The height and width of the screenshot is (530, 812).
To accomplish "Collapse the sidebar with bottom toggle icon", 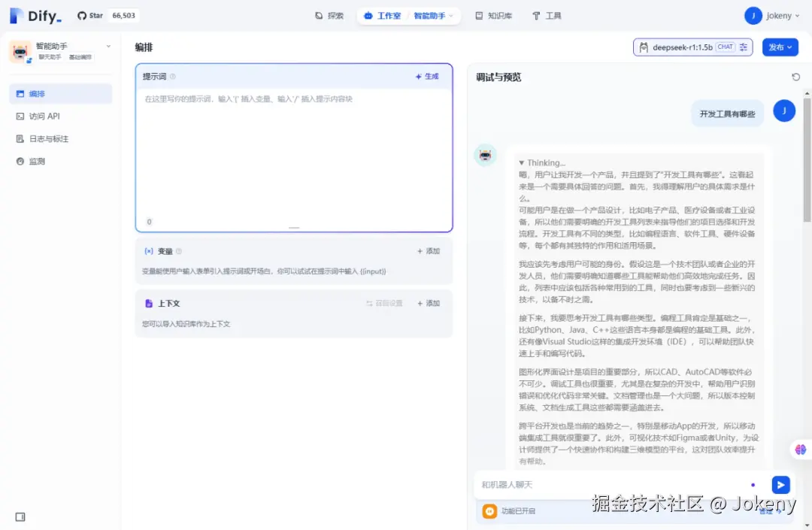I will 20,516.
